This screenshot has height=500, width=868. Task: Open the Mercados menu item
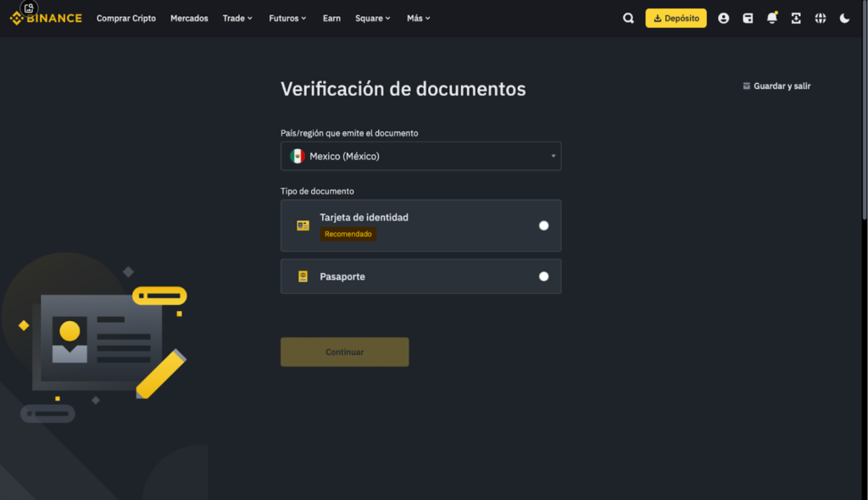(189, 18)
